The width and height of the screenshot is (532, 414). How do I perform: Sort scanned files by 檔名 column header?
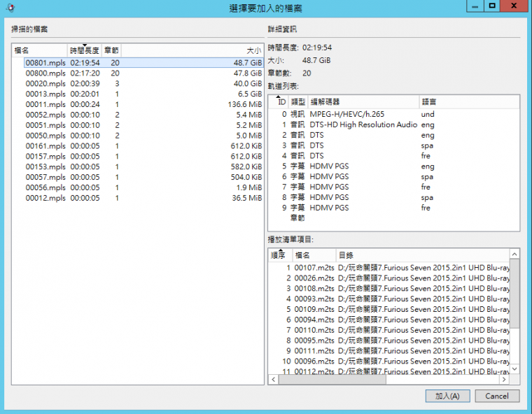40,50
